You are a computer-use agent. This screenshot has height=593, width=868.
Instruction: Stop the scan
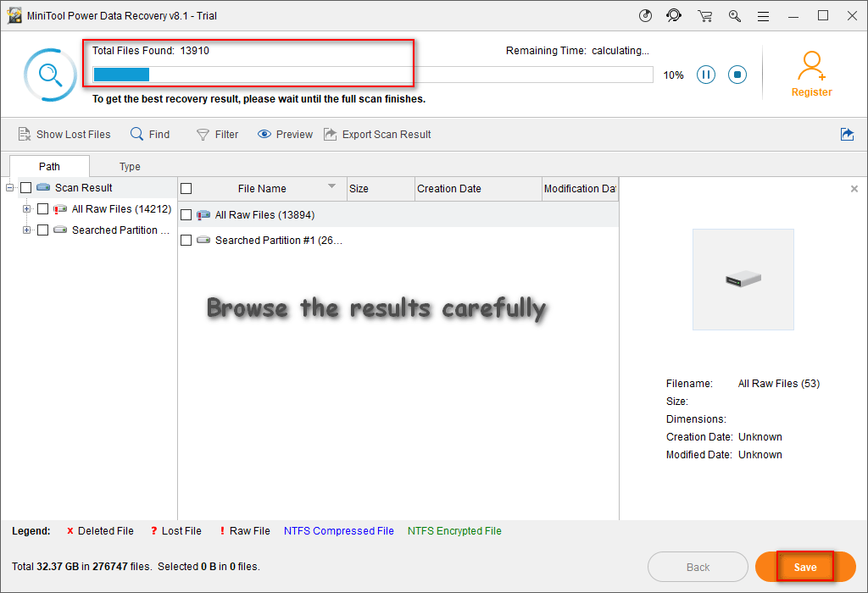click(x=737, y=75)
